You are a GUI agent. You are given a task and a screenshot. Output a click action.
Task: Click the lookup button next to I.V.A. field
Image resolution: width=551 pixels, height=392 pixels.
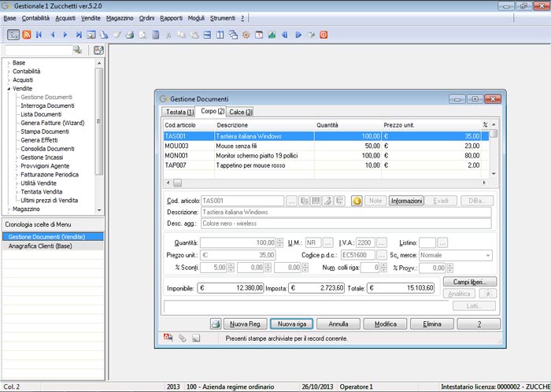click(x=382, y=242)
